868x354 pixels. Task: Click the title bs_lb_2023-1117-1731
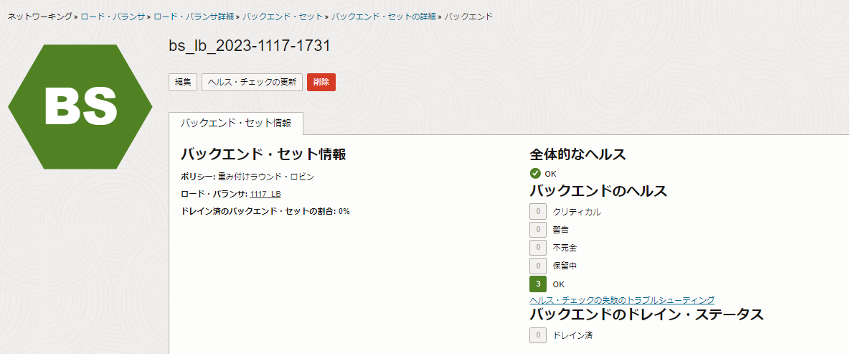(250, 46)
